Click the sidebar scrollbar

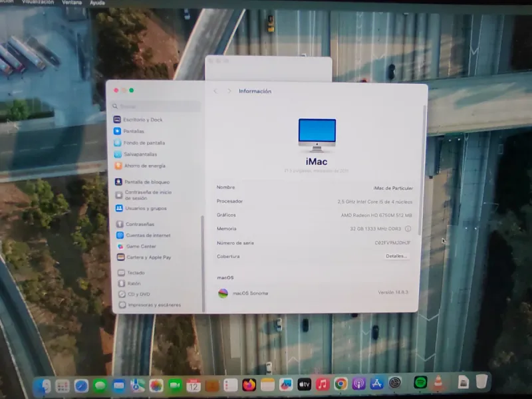pos(203,263)
